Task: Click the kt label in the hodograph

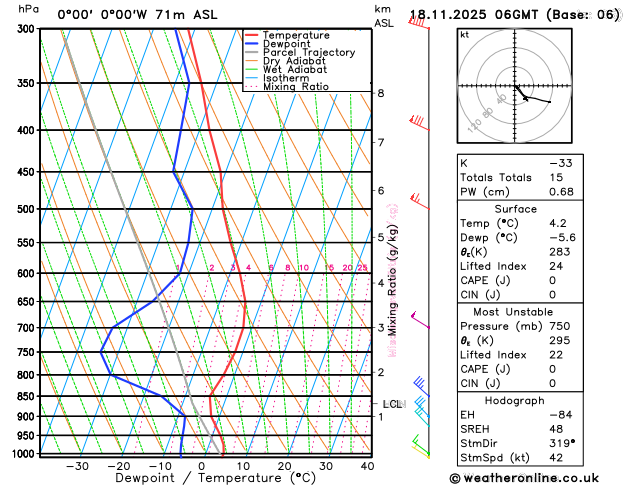Action: pos(465,35)
